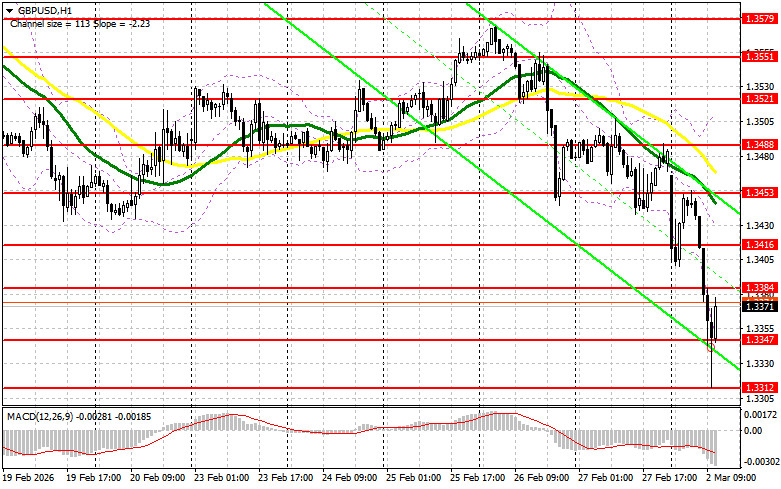This screenshot has height=489, width=781.
Task: Select the GBPUSD,H1 chart title
Action: [44, 10]
